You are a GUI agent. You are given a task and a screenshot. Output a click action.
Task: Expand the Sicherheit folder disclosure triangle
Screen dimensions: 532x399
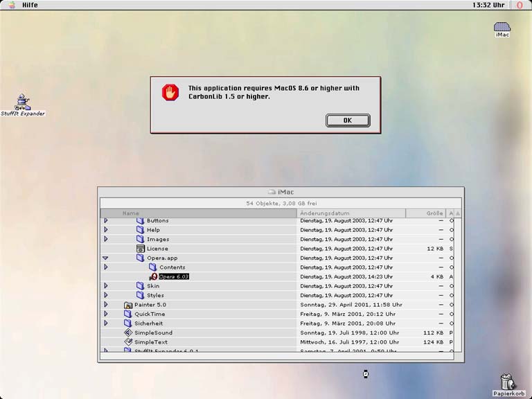(105, 323)
